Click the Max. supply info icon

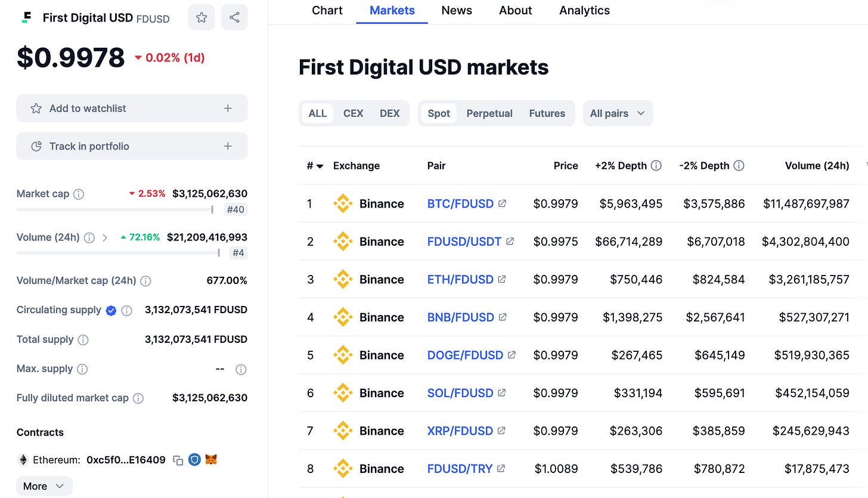point(82,369)
